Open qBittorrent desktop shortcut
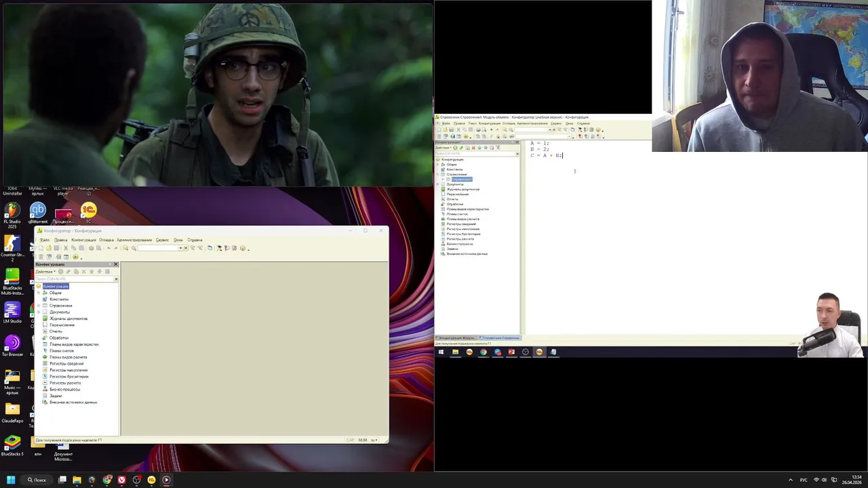 click(38, 213)
